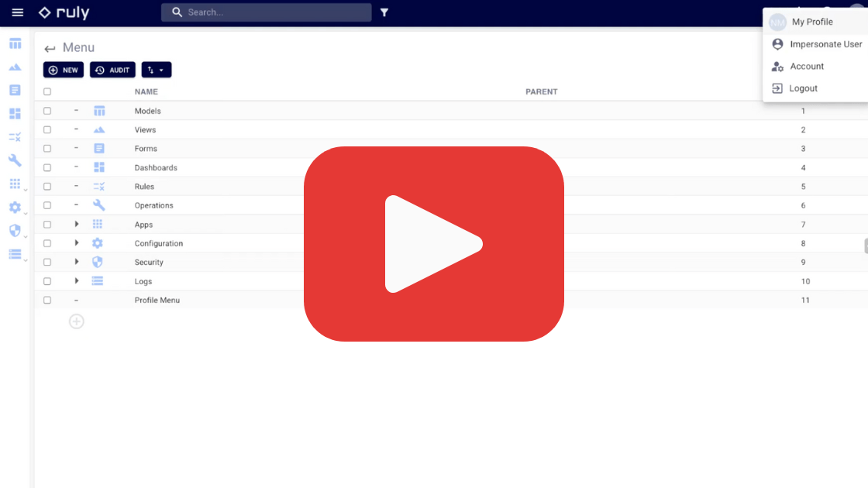The height and width of the screenshot is (488, 868).
Task: Check the Rules row checkbox
Action: click(x=47, y=187)
